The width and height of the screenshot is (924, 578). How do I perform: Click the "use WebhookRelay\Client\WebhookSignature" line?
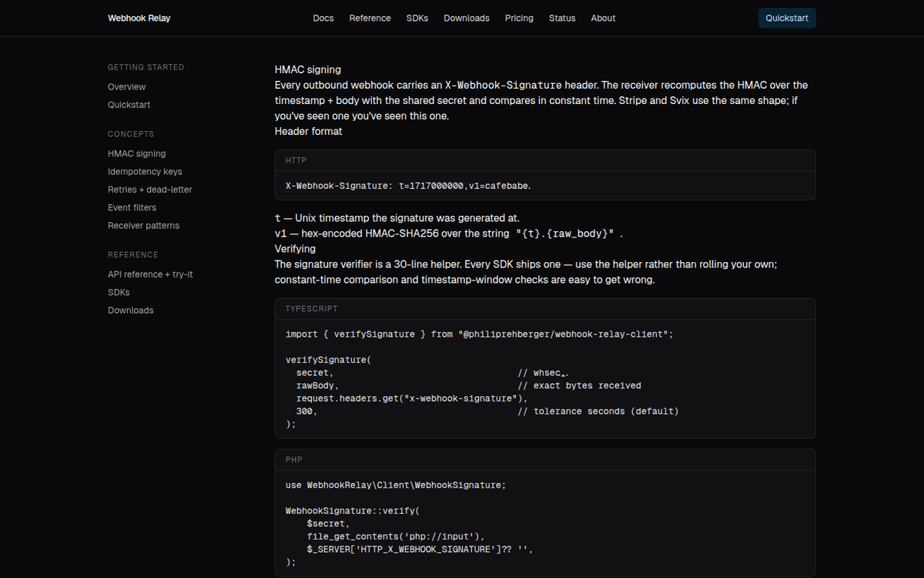click(396, 486)
